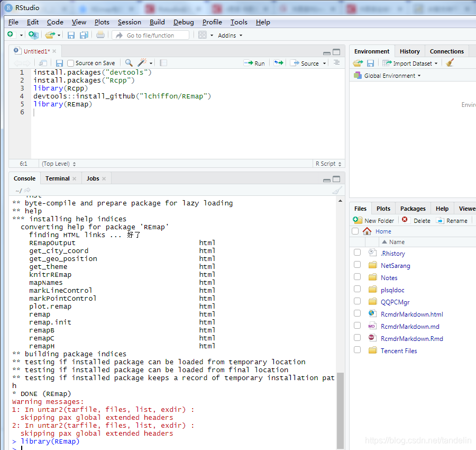Switch to the Packages tab
476x450 pixels.
click(413, 209)
